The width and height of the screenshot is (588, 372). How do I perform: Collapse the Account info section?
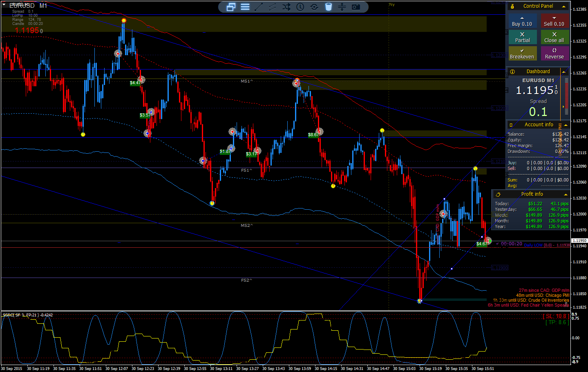[566, 125]
